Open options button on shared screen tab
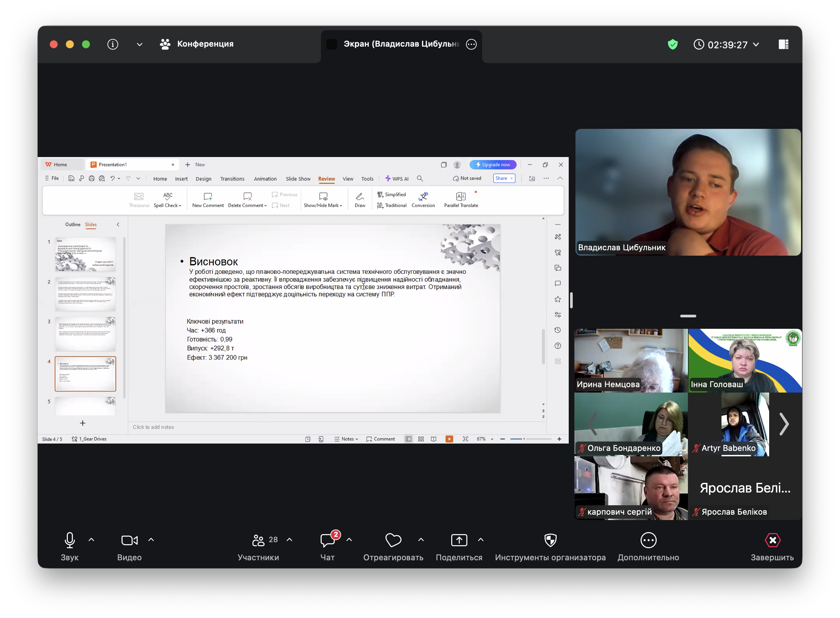 [471, 45]
